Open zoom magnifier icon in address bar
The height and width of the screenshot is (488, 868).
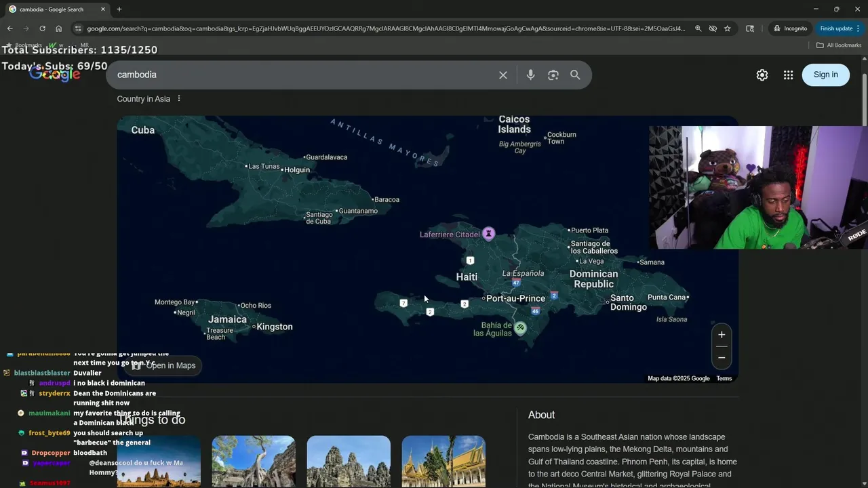698,28
